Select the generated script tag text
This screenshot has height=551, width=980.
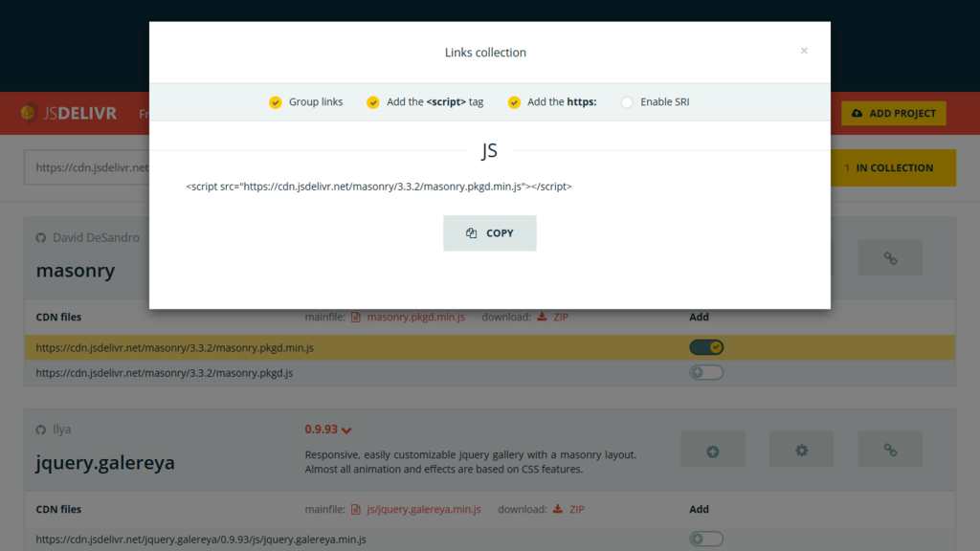tap(379, 187)
